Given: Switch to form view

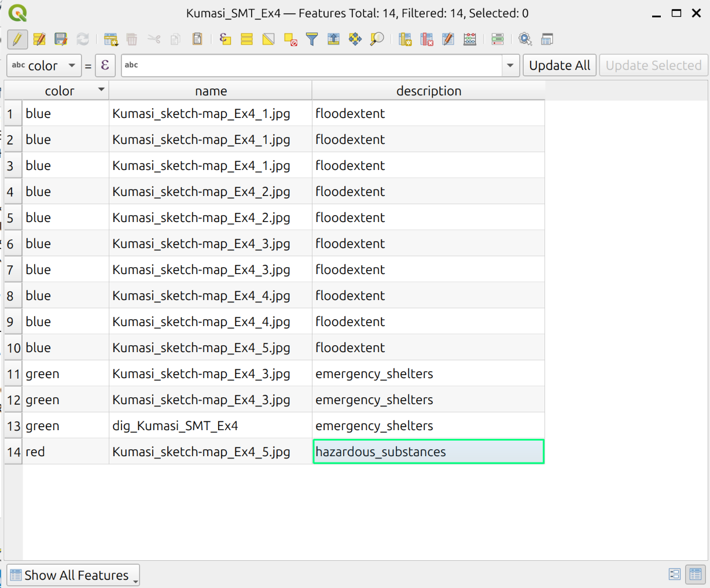Looking at the screenshot, I should [675, 574].
